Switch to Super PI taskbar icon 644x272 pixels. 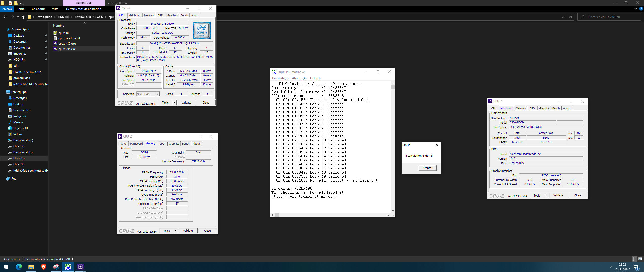click(68, 267)
